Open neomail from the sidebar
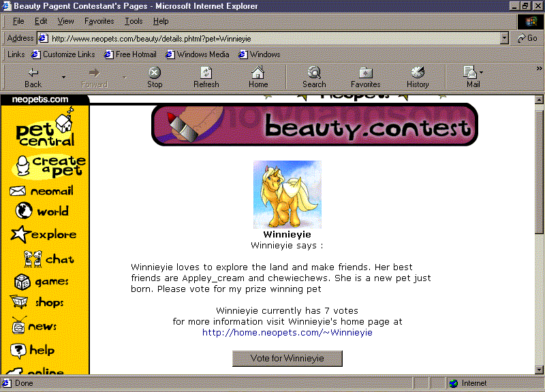545x392 pixels. pos(42,191)
